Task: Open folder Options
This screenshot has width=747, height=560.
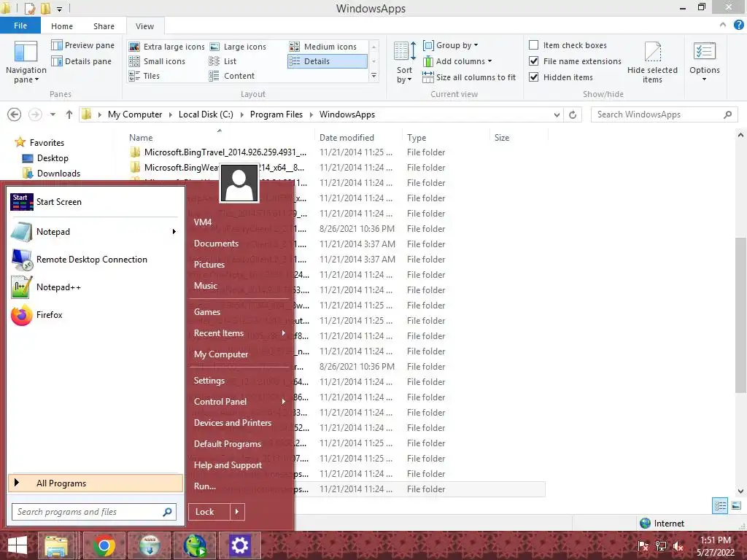Action: [704, 63]
